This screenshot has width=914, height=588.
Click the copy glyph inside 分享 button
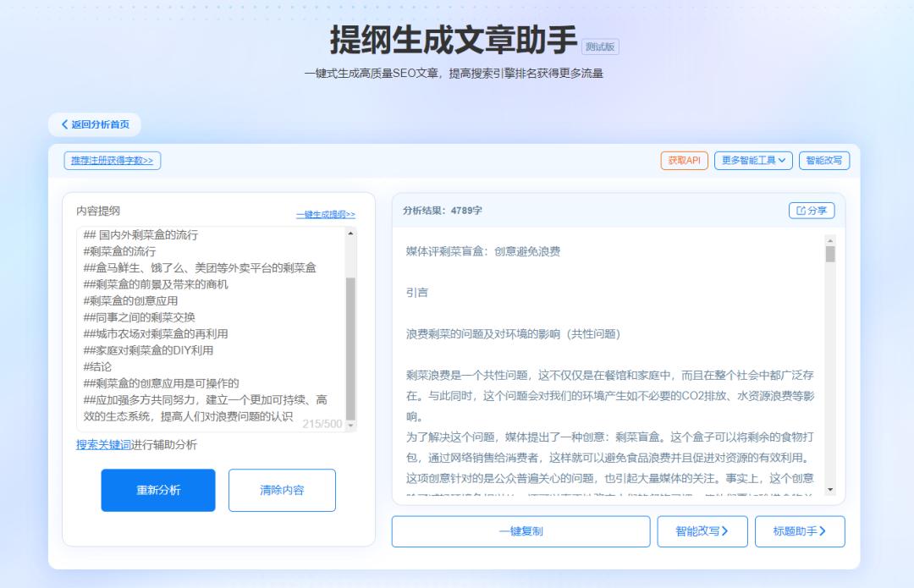click(800, 211)
